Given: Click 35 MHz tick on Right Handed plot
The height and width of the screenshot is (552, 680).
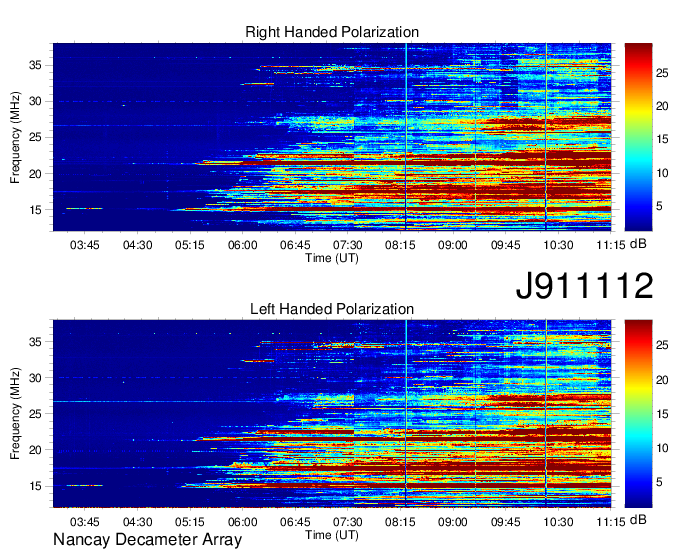Looking at the screenshot, I should coord(36,65).
